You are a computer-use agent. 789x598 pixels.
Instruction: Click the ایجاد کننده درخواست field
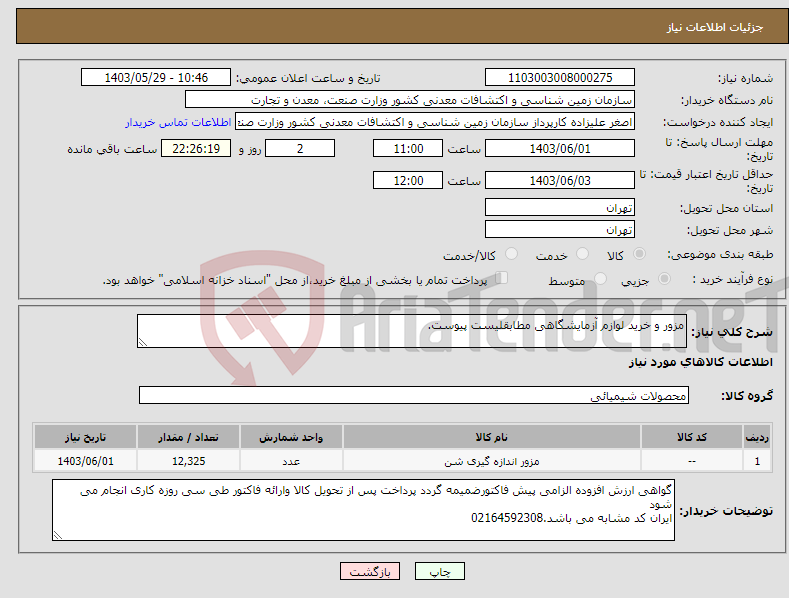[x=435, y=122]
